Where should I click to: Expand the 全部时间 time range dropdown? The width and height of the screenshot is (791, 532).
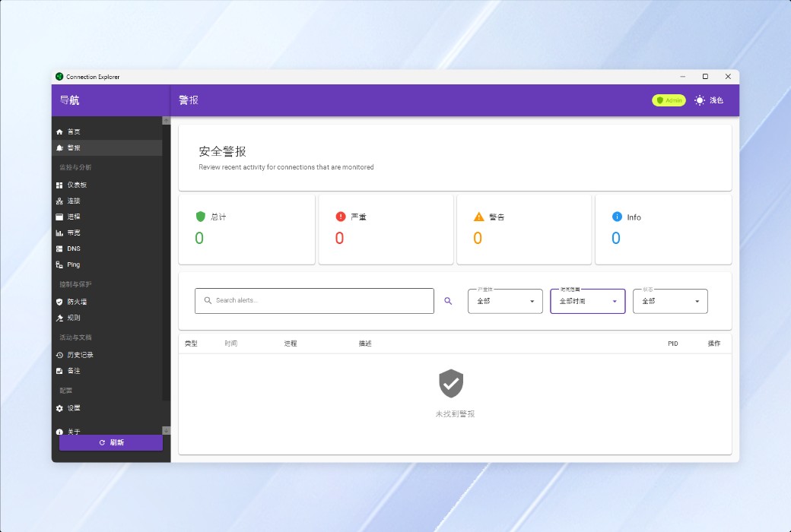pos(588,301)
